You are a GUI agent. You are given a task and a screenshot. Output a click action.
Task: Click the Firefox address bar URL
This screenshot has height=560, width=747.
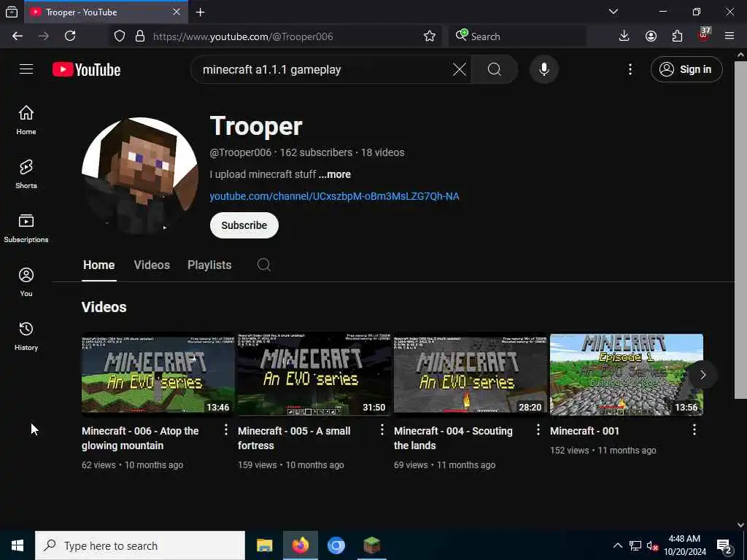(243, 36)
